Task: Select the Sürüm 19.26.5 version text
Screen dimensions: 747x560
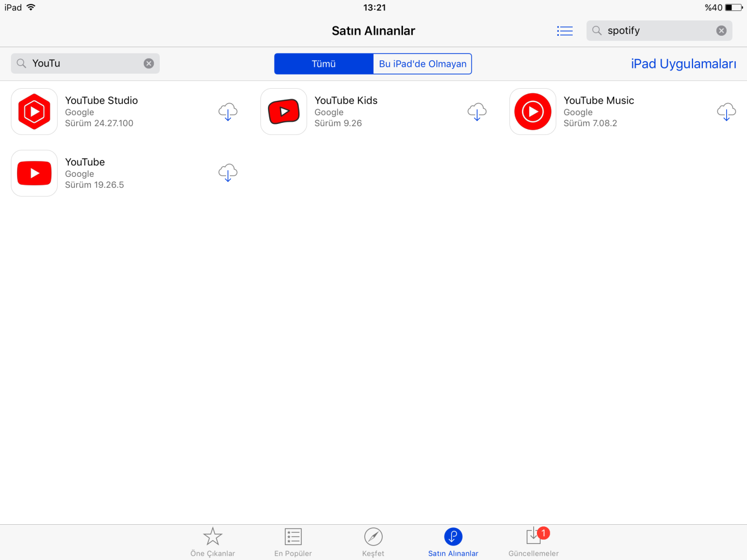Action: tap(94, 185)
